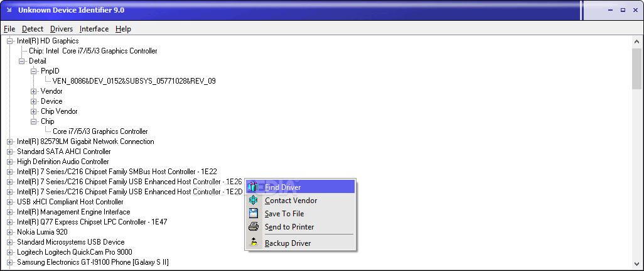Click the scrollbar up arrow
644x271 pixels.
click(636, 41)
